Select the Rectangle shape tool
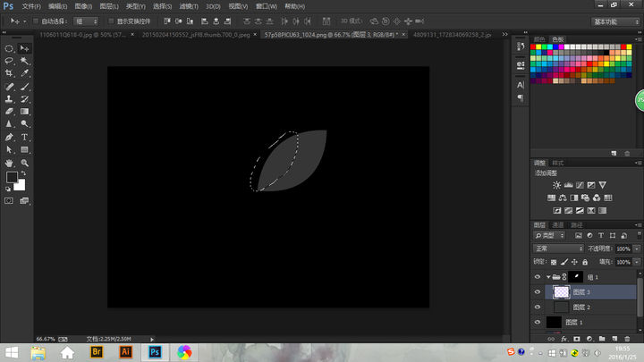644x362 pixels. (25, 150)
